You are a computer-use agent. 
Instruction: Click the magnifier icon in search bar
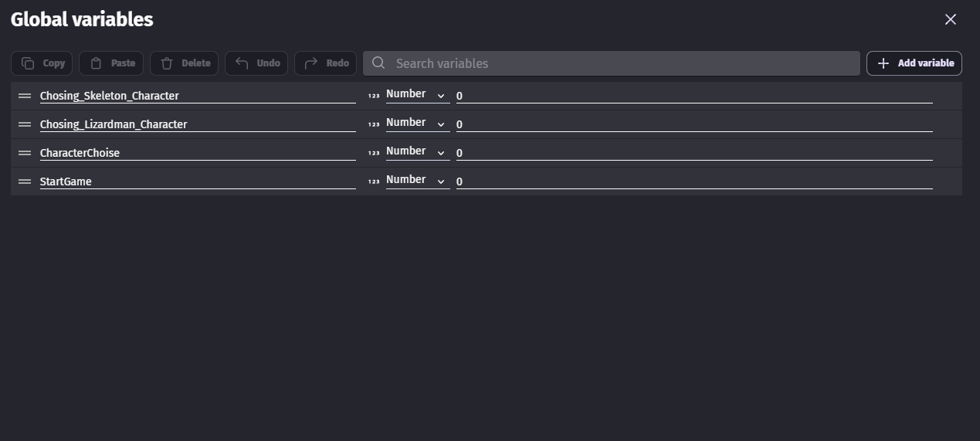pyautogui.click(x=378, y=63)
